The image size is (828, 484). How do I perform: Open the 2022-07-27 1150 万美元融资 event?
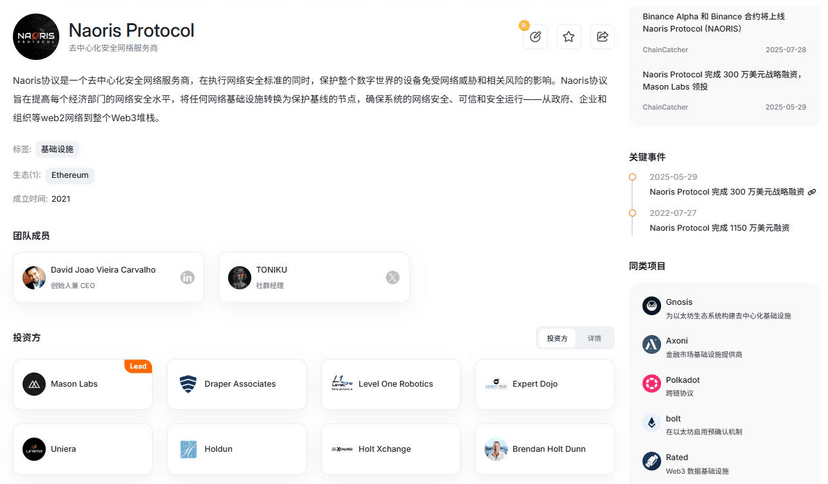click(x=719, y=228)
